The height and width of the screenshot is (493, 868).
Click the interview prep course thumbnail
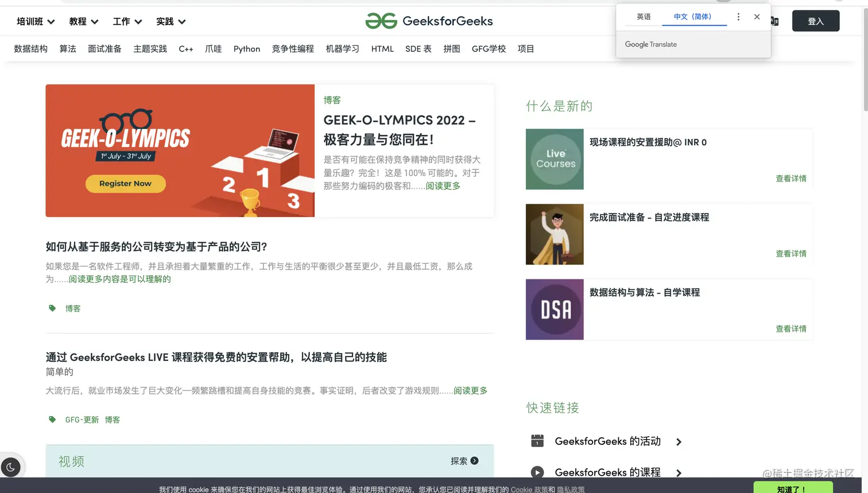click(x=555, y=234)
